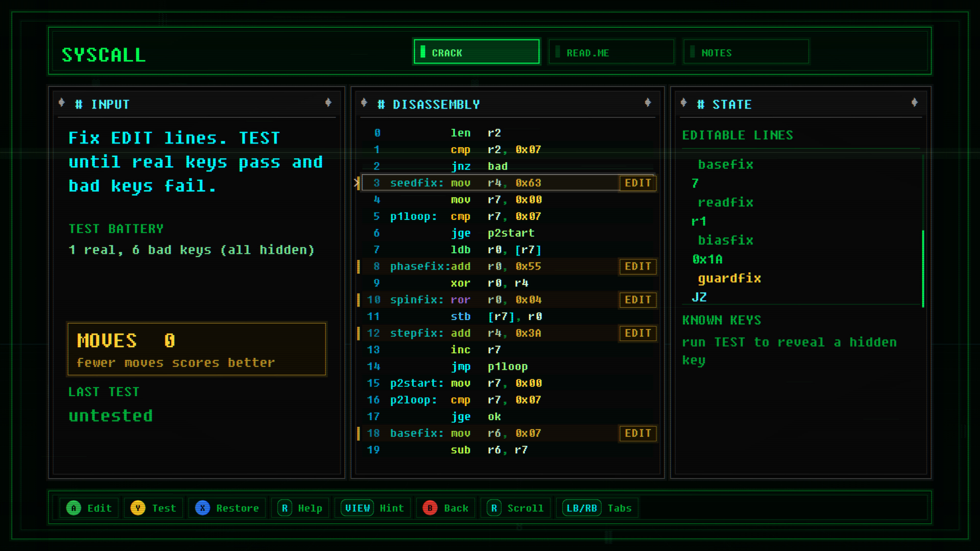980x551 pixels.
Task: Click the EDIT button on spinfix line 10
Action: point(638,300)
